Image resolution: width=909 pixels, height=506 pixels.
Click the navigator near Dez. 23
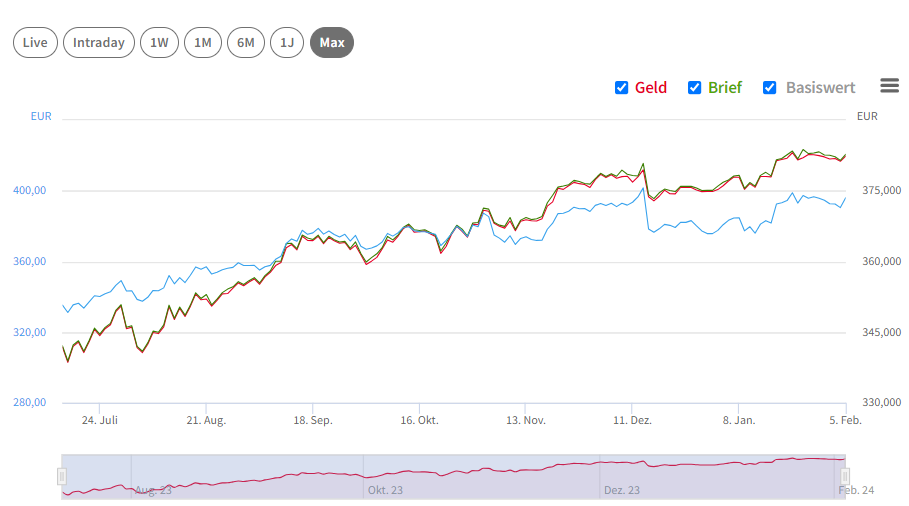pyautogui.click(x=622, y=490)
